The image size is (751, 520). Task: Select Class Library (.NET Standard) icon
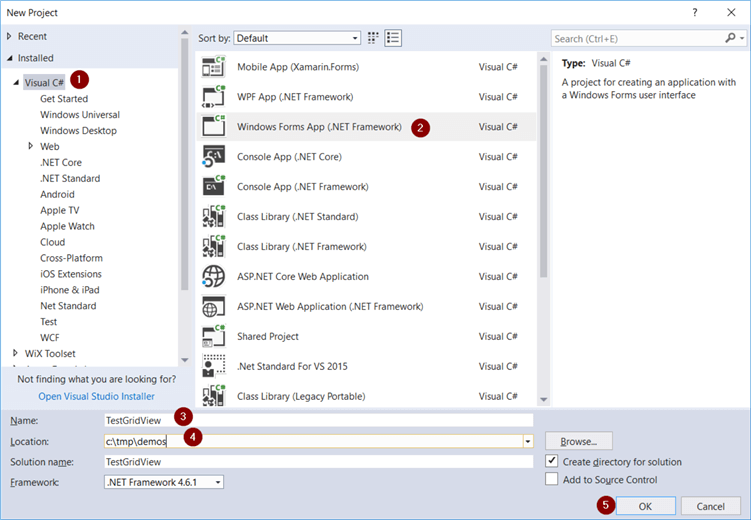point(213,216)
